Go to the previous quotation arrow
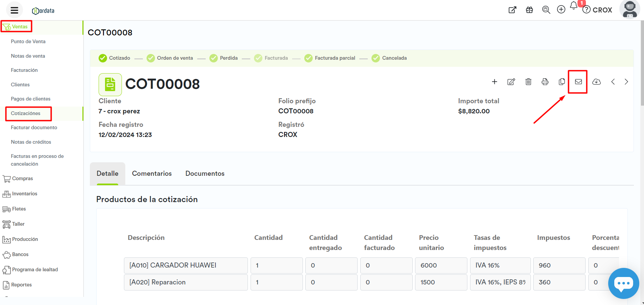 (x=613, y=82)
